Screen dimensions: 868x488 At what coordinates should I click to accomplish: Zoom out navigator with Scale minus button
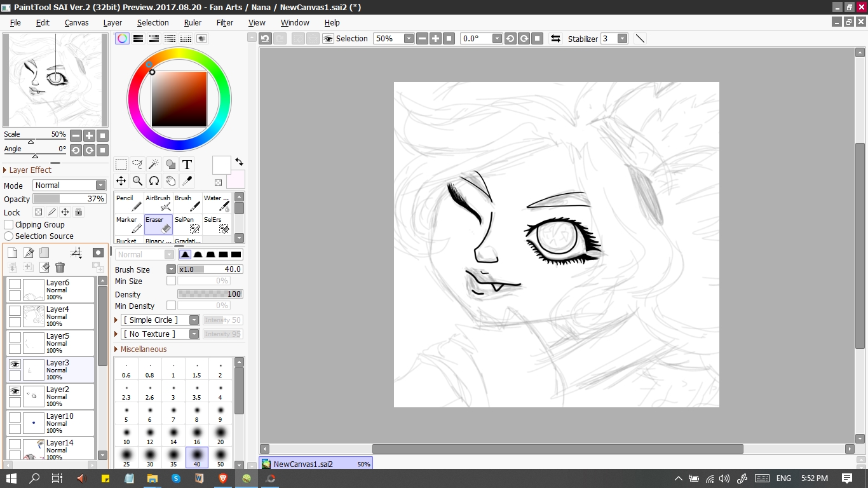[76, 135]
